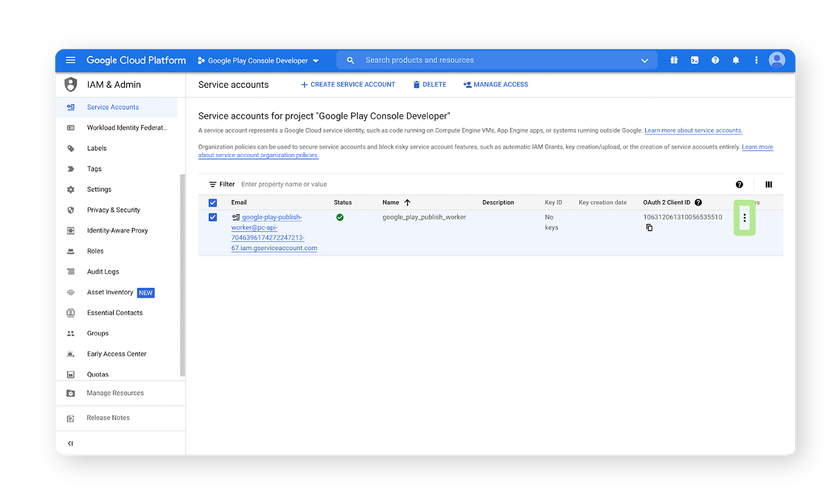Click the free trial gift icon
The width and height of the screenshot is (833, 504).
tap(674, 60)
